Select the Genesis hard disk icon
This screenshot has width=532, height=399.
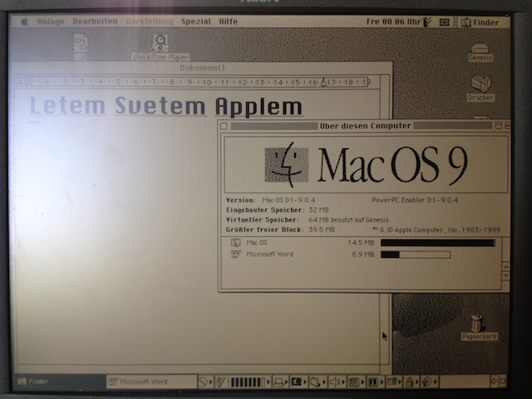pyautogui.click(x=480, y=52)
